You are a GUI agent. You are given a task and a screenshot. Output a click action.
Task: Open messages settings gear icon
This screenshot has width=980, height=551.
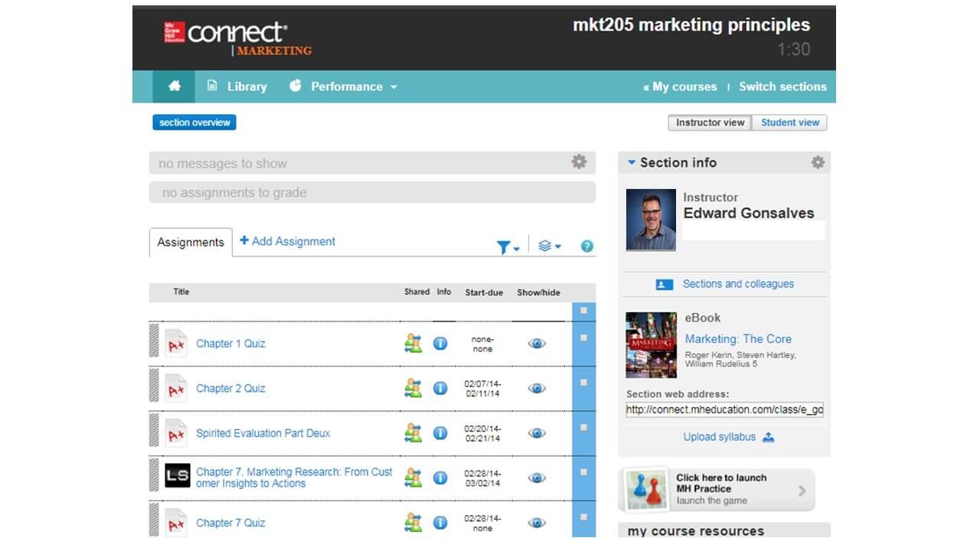click(x=580, y=161)
